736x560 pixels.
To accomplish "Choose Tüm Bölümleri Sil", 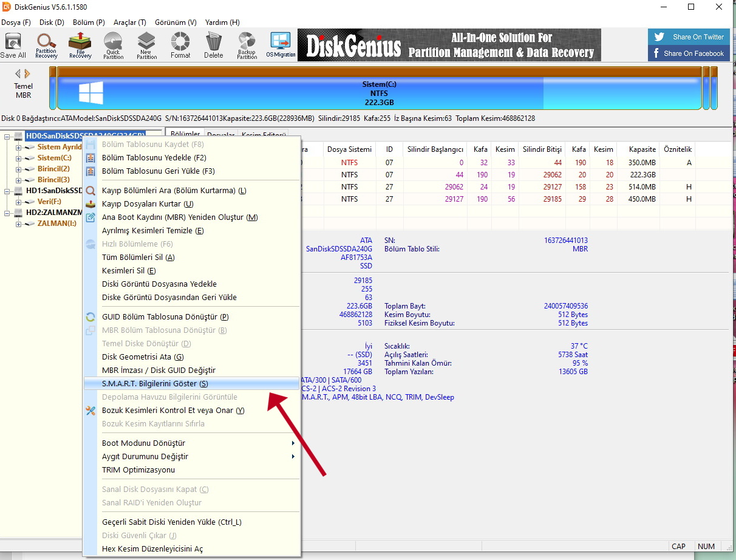I will point(192,258).
